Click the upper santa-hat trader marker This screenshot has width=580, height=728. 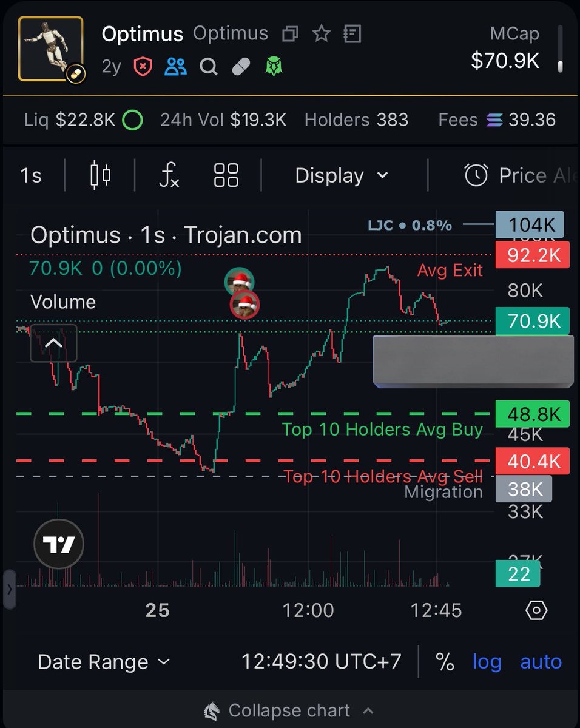[240, 281]
